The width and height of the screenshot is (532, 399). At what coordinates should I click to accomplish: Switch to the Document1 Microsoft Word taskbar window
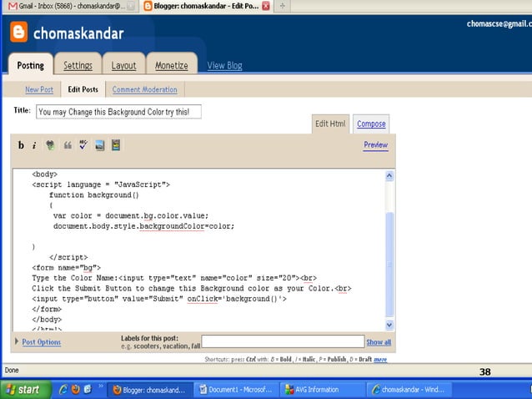click(236, 390)
